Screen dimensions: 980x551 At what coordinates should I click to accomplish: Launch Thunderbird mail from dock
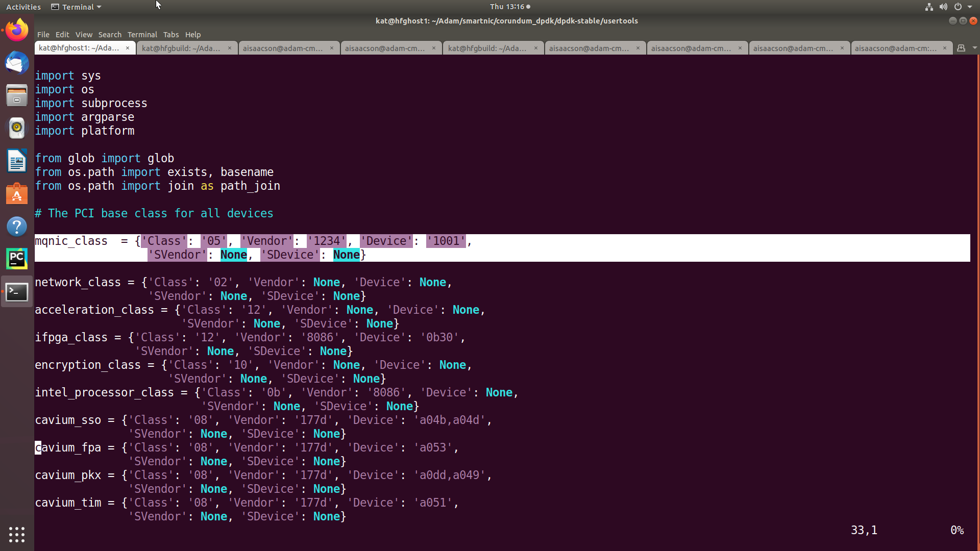[x=17, y=63]
